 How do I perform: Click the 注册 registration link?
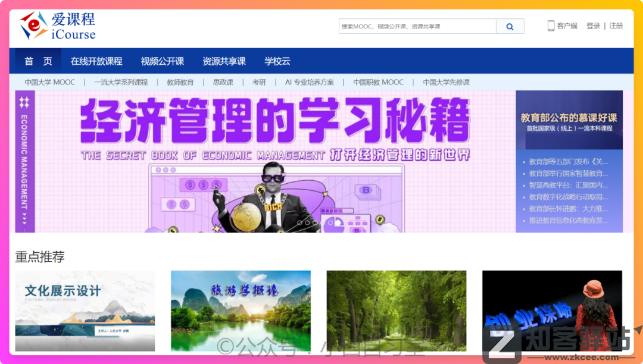point(617,26)
